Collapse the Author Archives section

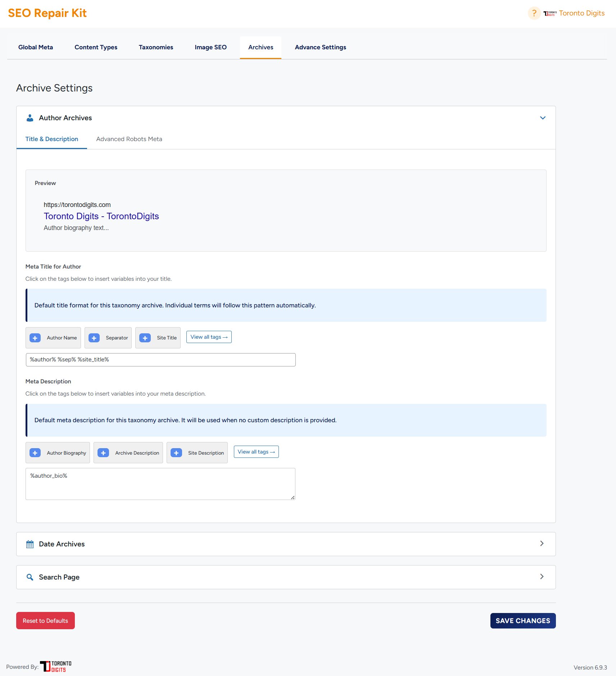[x=543, y=118]
